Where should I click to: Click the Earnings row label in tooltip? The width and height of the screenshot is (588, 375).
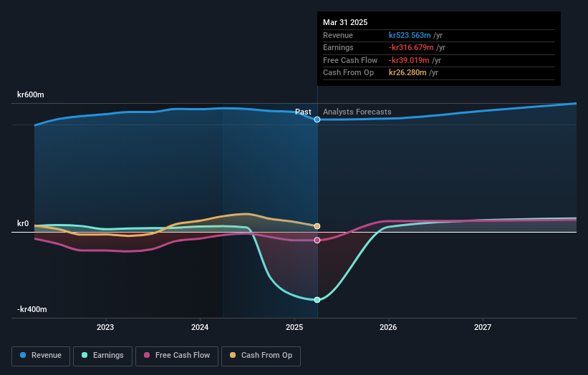(338, 47)
